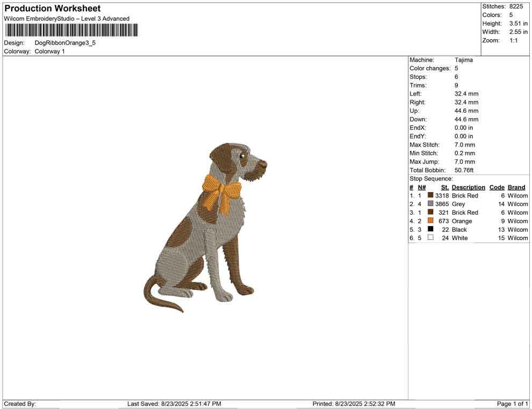
Task: Click the Orange swatch beside 673 stitches
Action: pyautogui.click(x=430, y=221)
